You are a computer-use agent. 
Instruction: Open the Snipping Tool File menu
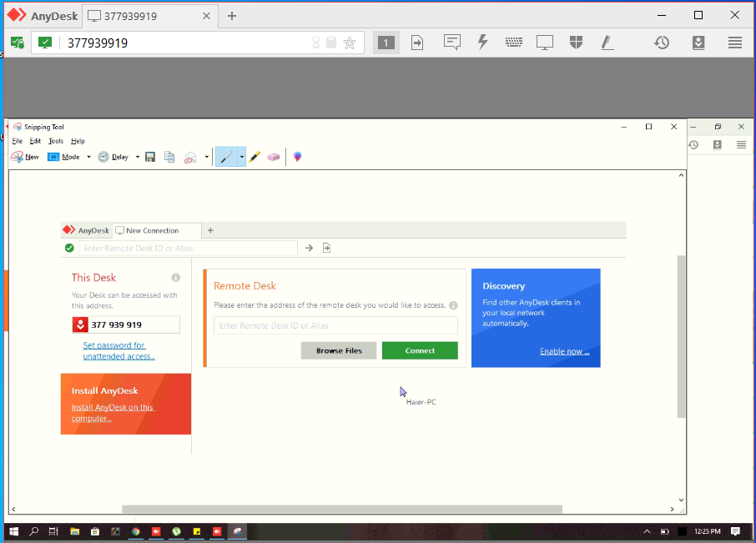click(18, 141)
